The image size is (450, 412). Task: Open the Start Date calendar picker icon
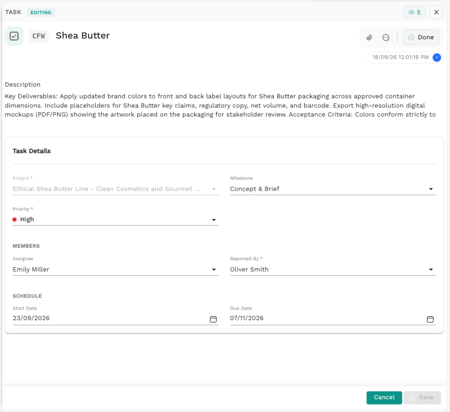[x=213, y=319]
